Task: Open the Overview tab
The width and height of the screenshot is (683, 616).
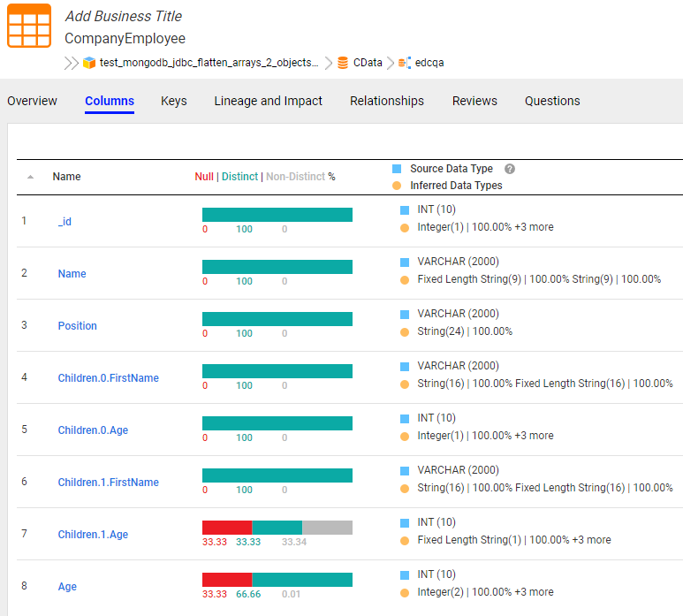Action: pyautogui.click(x=32, y=101)
